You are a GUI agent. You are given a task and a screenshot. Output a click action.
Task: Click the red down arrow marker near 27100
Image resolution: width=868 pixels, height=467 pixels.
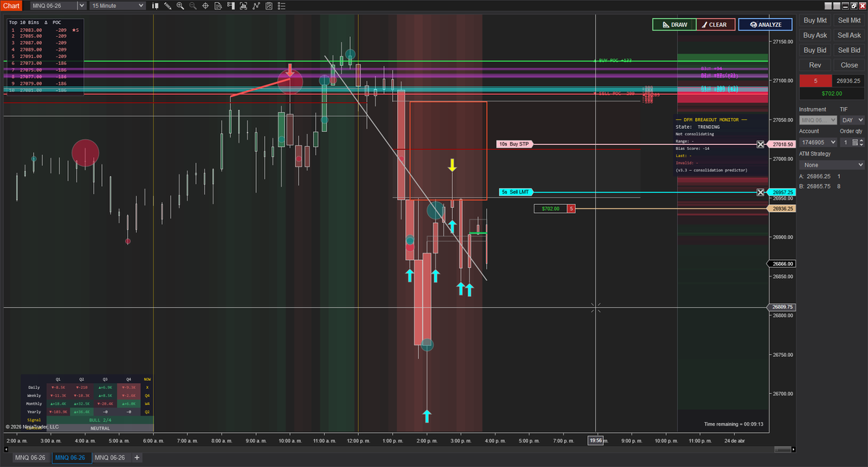[290, 70]
